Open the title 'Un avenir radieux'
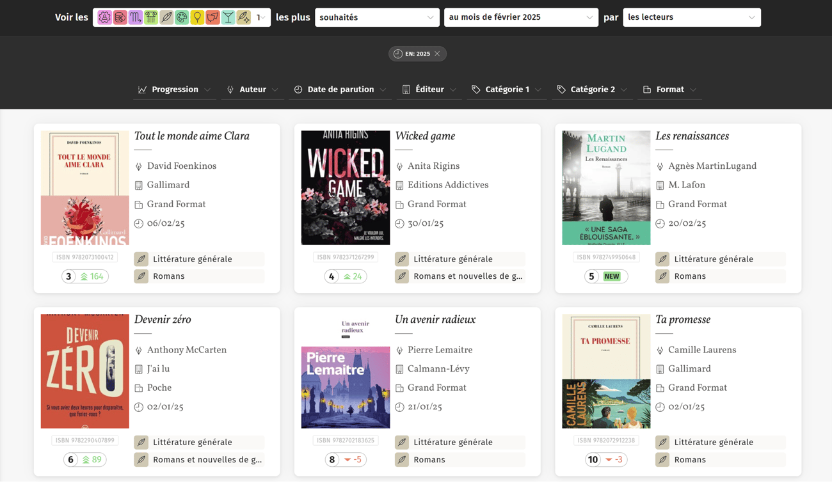Viewport: 832px width, 504px height. [435, 320]
